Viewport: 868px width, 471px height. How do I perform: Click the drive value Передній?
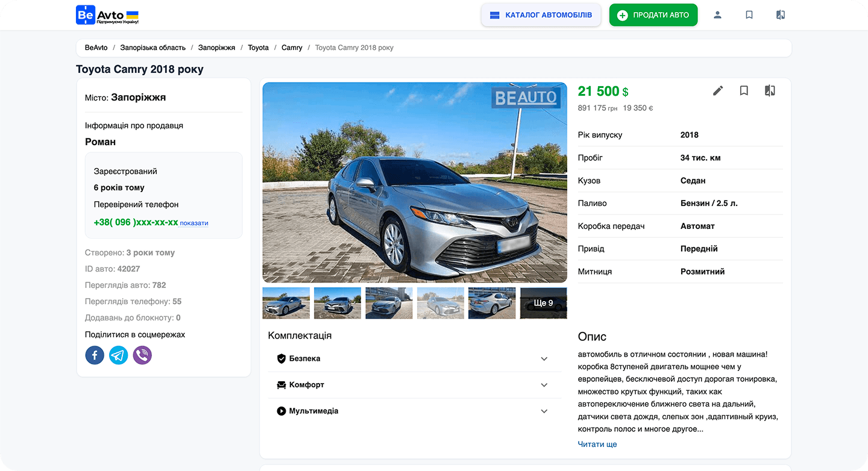pos(699,249)
